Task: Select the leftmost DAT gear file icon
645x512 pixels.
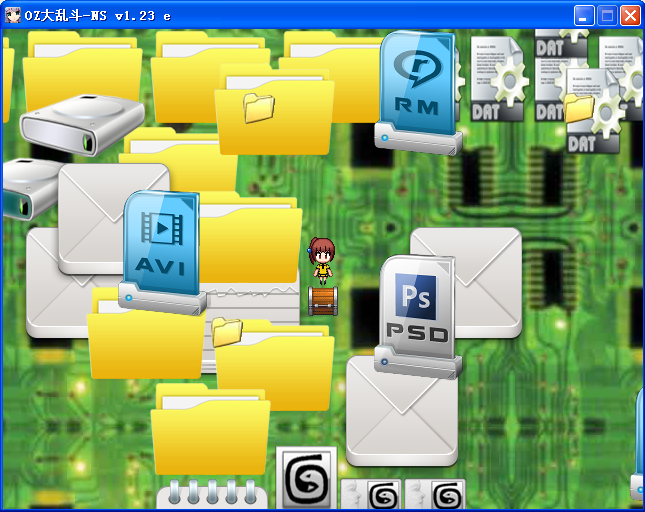Action: click(499, 79)
